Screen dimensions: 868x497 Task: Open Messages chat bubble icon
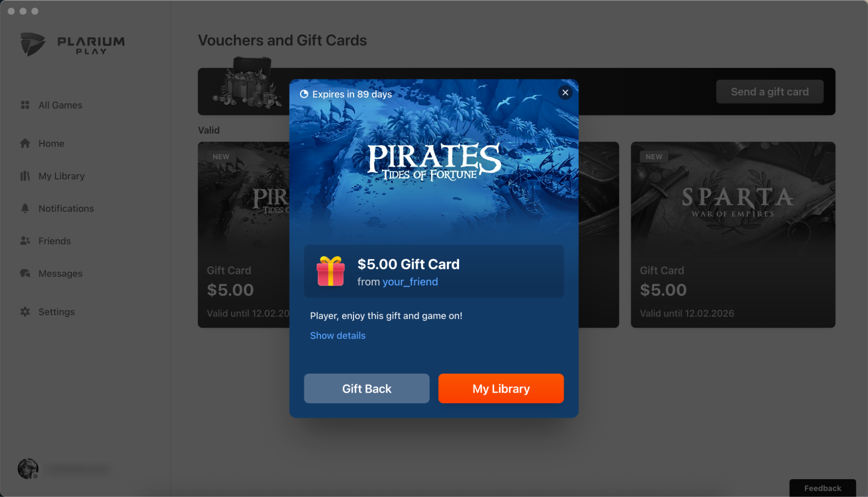[x=25, y=273]
